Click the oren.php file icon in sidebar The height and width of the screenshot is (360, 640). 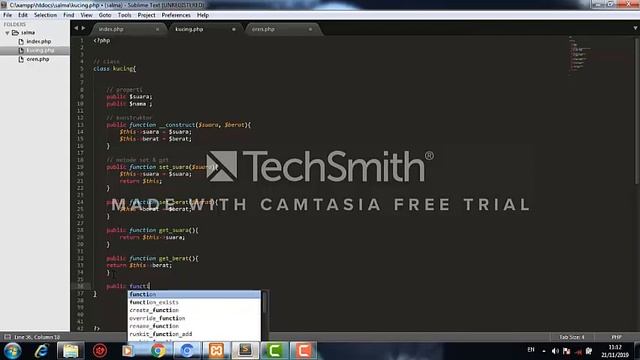21,59
